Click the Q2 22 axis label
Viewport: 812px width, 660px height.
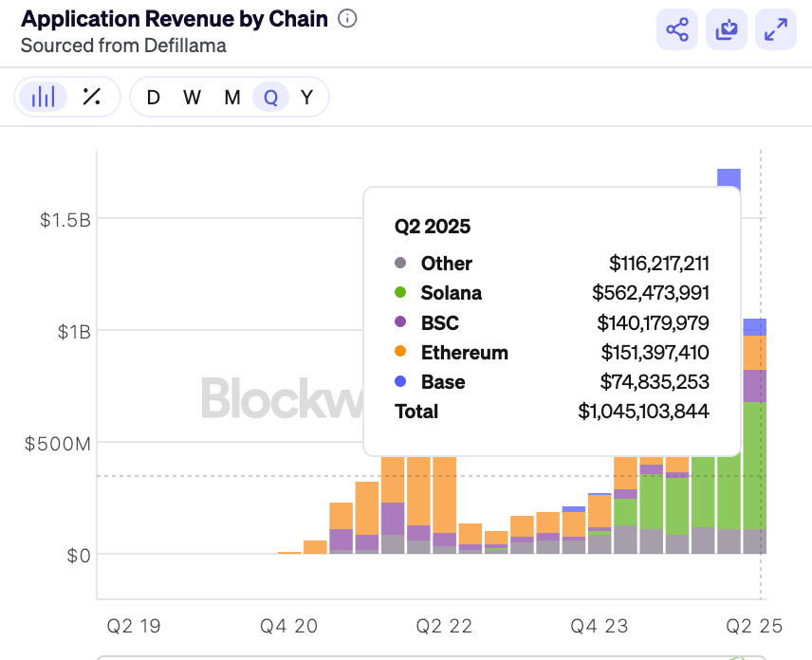coord(444,627)
